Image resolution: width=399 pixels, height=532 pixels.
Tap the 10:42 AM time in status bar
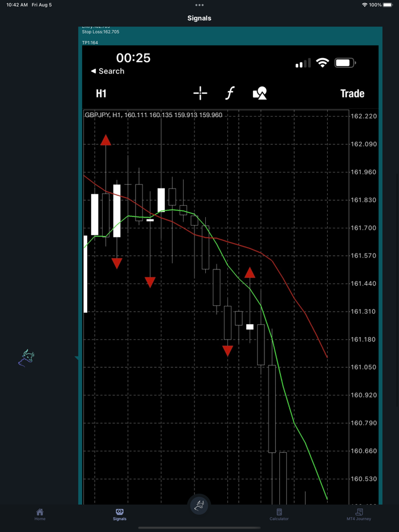coord(17,5)
